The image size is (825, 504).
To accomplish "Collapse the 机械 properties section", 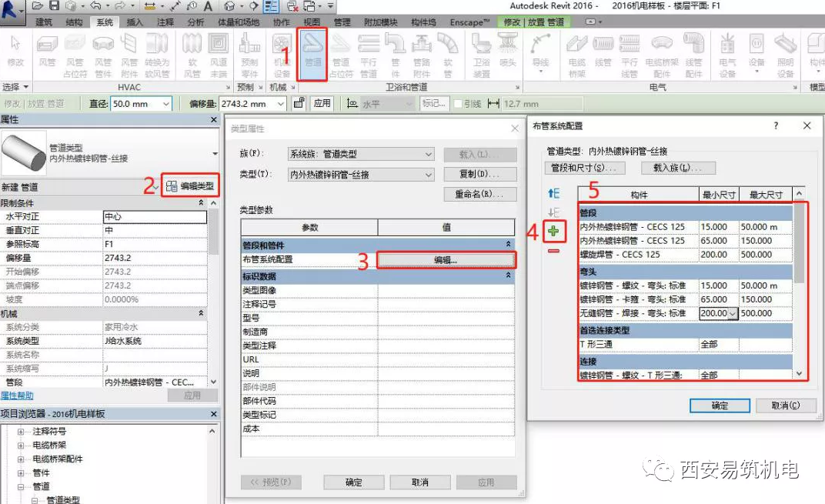I will 201,313.
